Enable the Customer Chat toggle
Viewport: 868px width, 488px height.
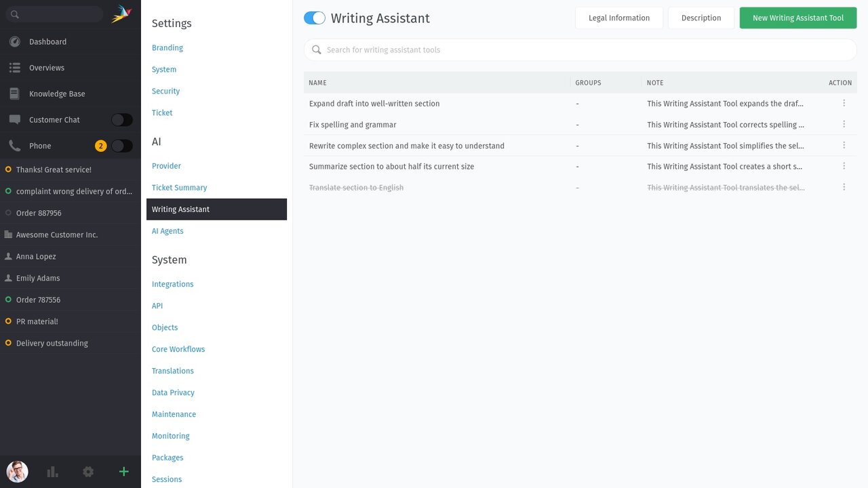coord(121,119)
